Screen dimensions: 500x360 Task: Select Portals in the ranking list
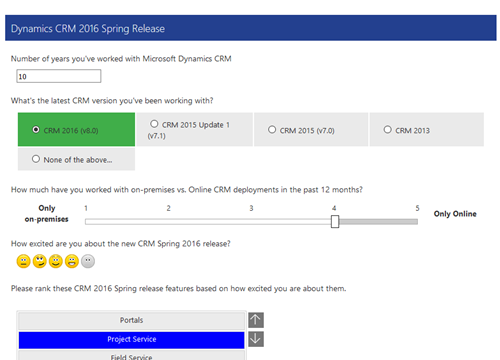pyautogui.click(x=132, y=320)
